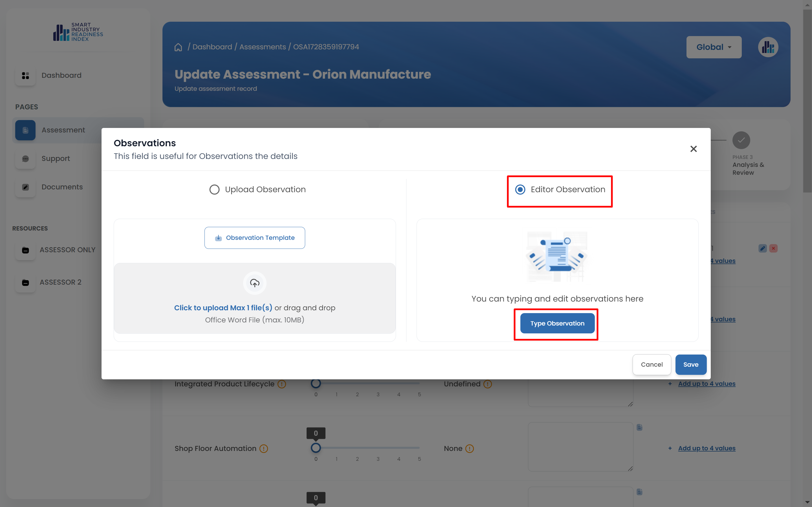Image resolution: width=812 pixels, height=507 pixels.
Task: Click the Type Observation button
Action: [557, 324]
